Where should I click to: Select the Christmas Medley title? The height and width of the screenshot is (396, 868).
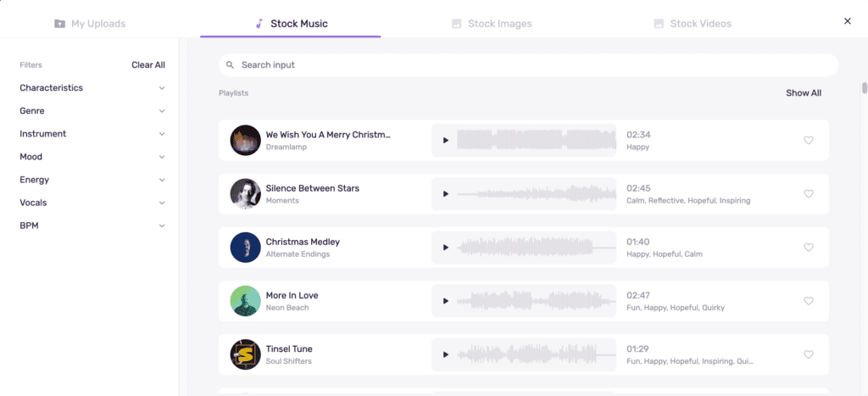(x=303, y=242)
